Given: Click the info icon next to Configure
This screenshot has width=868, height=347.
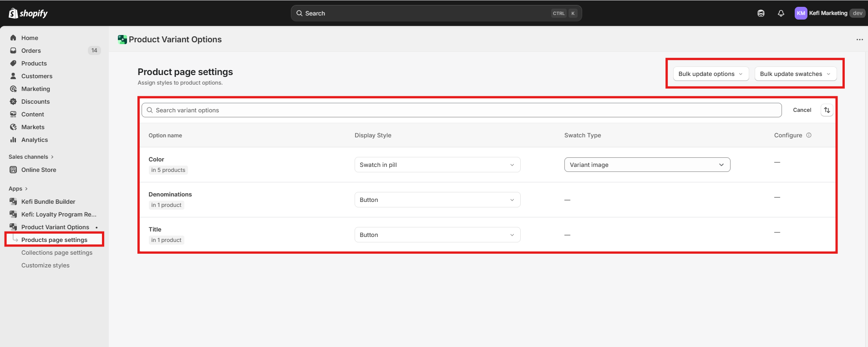Looking at the screenshot, I should pyautogui.click(x=809, y=135).
